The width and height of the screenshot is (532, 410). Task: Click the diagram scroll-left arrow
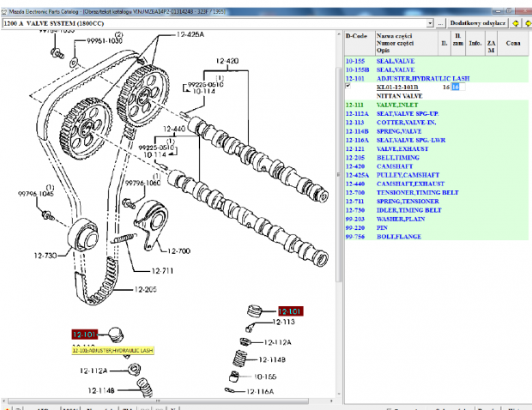[x=4, y=401]
